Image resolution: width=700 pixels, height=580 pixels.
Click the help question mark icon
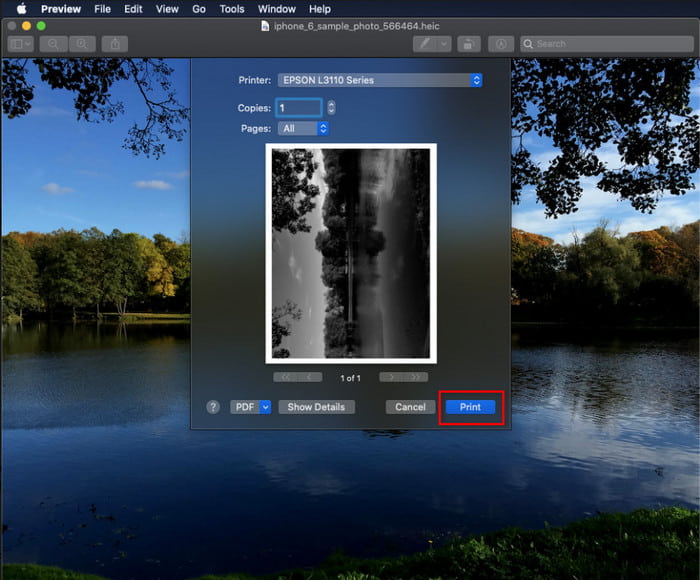213,407
